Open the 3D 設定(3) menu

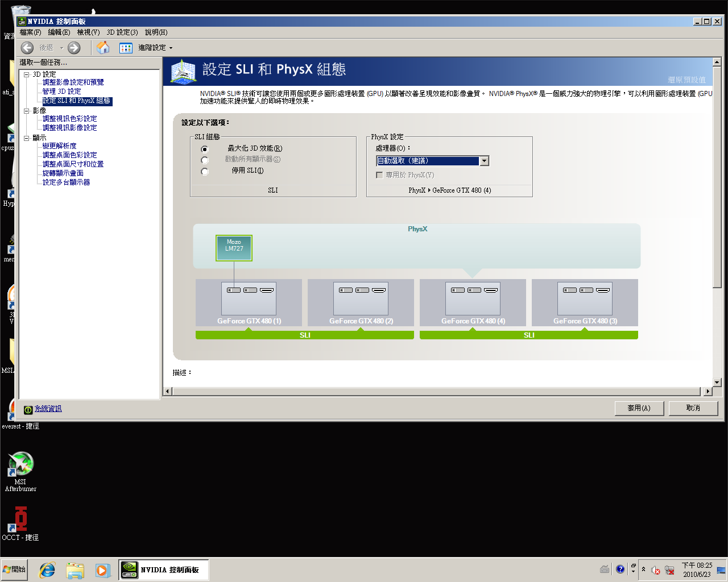tap(122, 32)
